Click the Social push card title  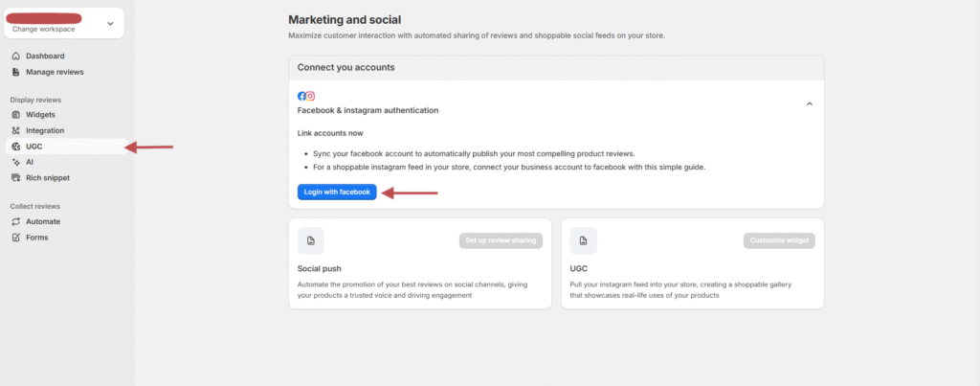click(319, 269)
